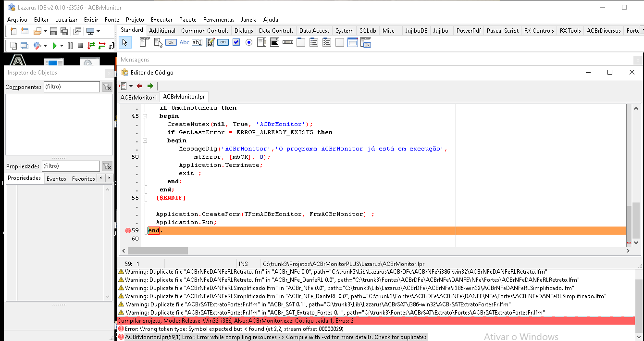Click the Stop debugger icon

coord(80,46)
